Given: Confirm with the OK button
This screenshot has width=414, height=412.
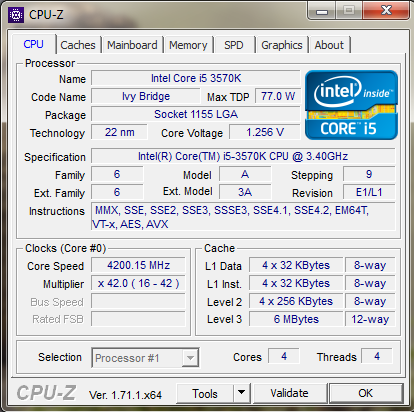Looking at the screenshot, I should coord(366,393).
